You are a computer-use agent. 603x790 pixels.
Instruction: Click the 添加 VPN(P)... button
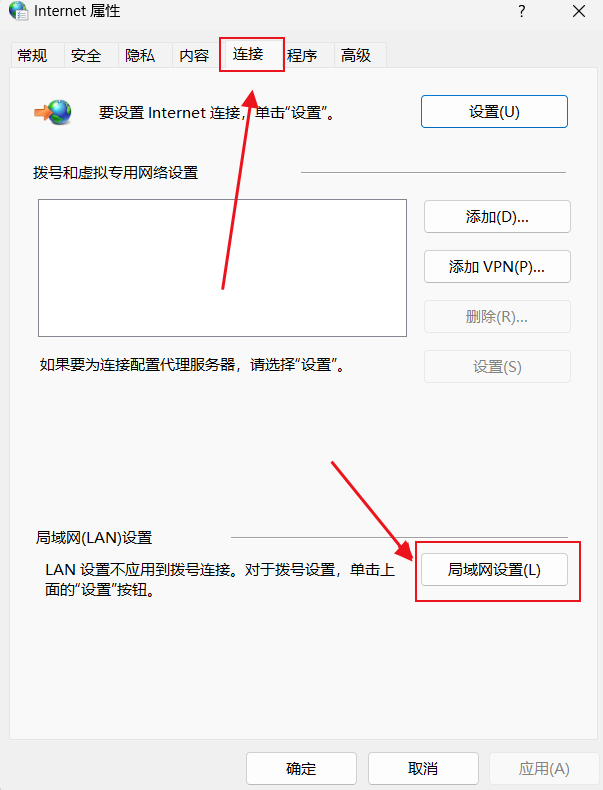pyautogui.click(x=497, y=267)
